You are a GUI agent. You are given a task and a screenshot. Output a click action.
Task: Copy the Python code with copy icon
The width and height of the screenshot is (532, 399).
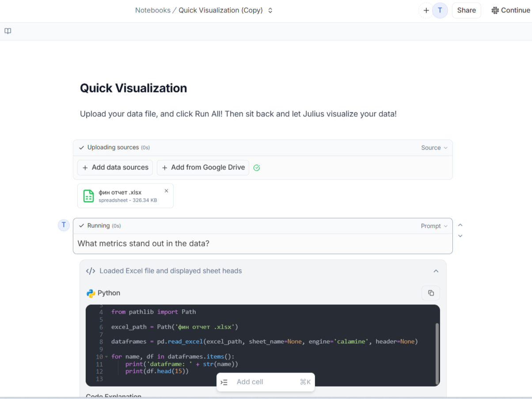click(x=431, y=293)
